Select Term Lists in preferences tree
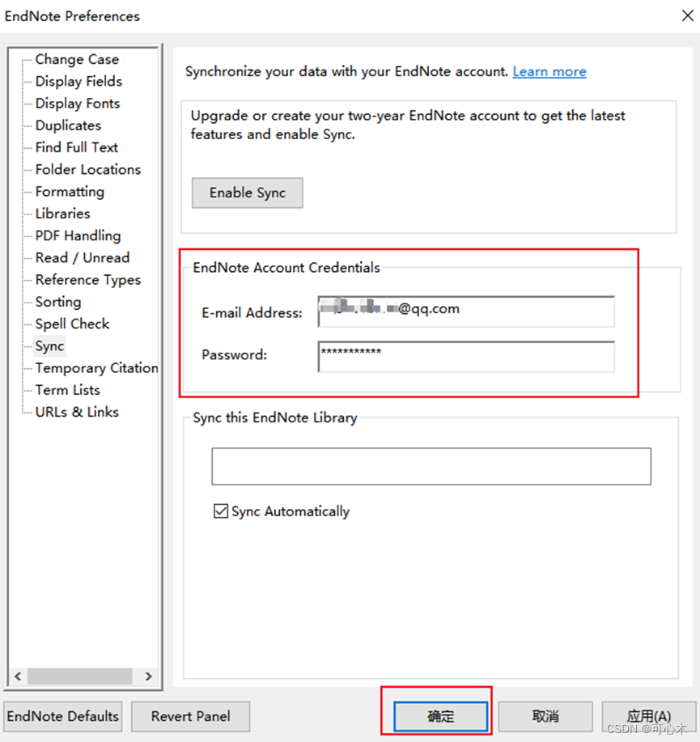 click(68, 390)
